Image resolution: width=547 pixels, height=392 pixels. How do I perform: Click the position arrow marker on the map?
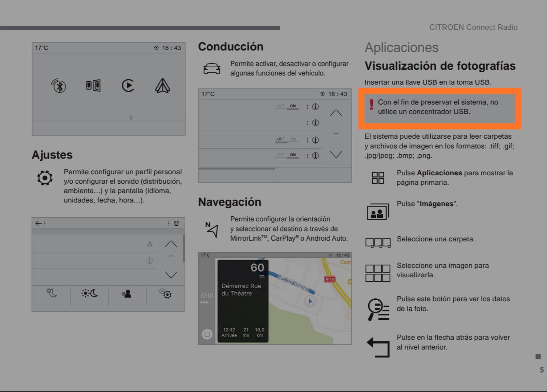click(310, 301)
